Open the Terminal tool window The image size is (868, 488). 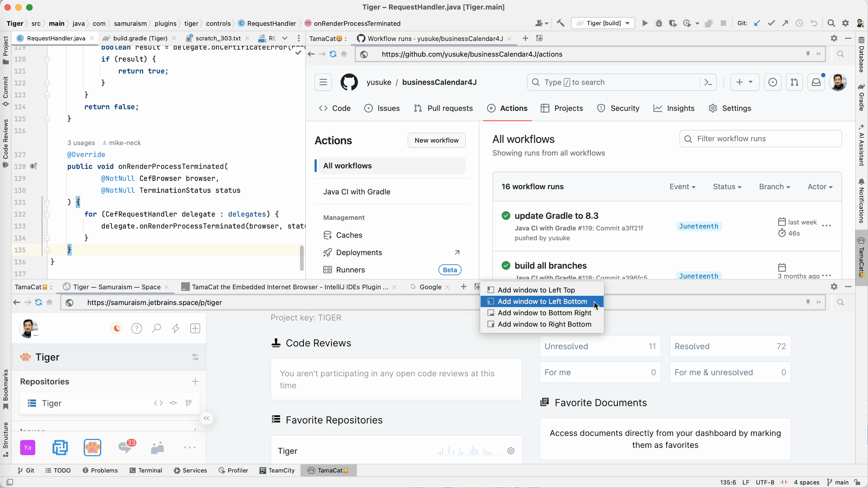pos(146,470)
